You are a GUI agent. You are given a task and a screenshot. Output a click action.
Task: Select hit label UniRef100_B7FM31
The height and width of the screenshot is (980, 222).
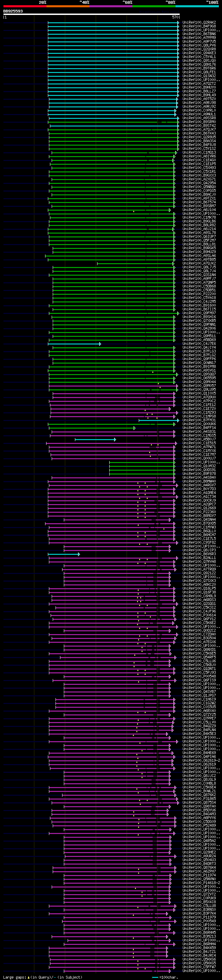199,420
